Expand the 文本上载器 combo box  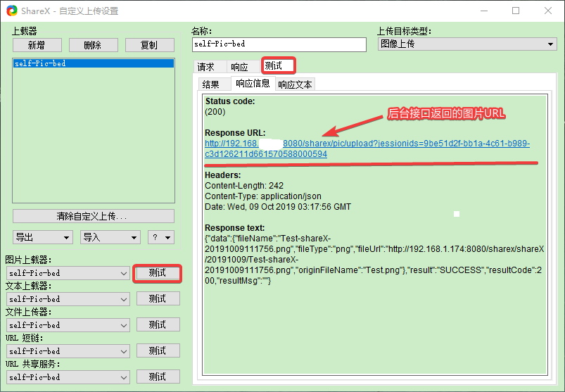[x=68, y=299]
